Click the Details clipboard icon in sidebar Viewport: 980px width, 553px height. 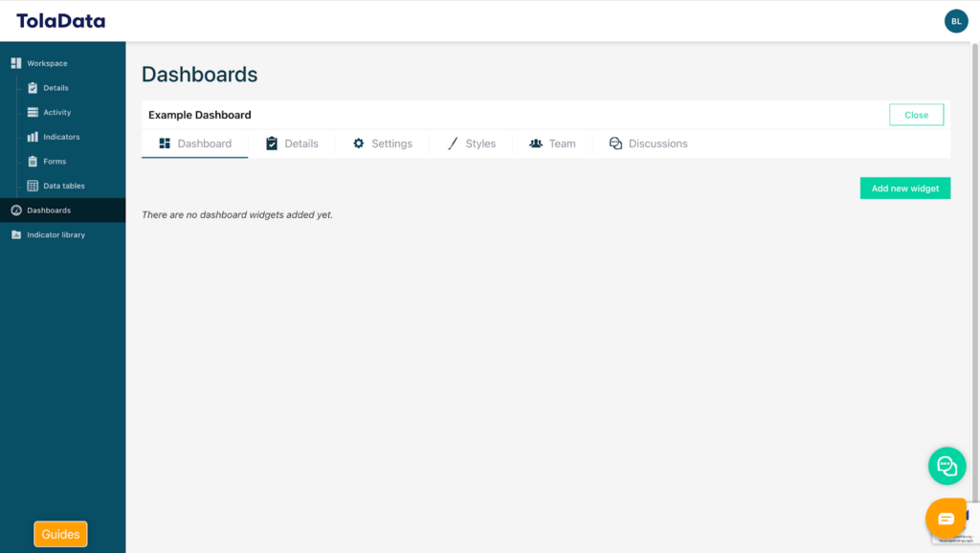point(33,88)
